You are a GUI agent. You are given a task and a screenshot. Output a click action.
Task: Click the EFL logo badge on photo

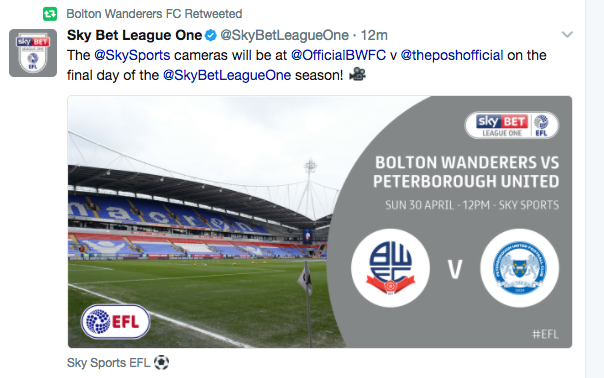pos(115,322)
